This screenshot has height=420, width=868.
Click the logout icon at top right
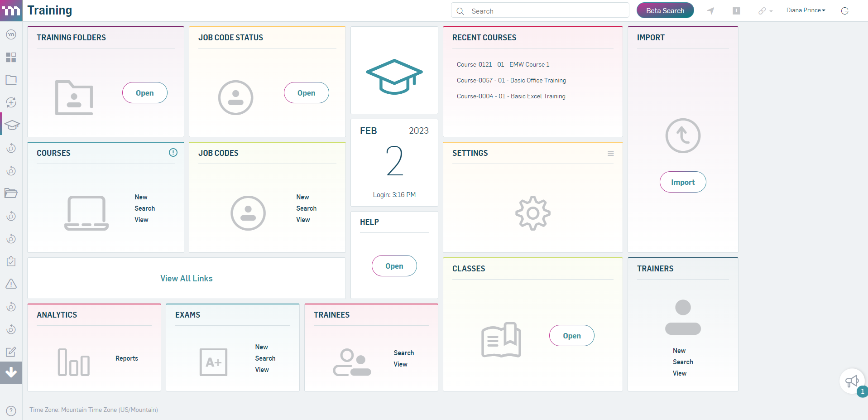[844, 11]
